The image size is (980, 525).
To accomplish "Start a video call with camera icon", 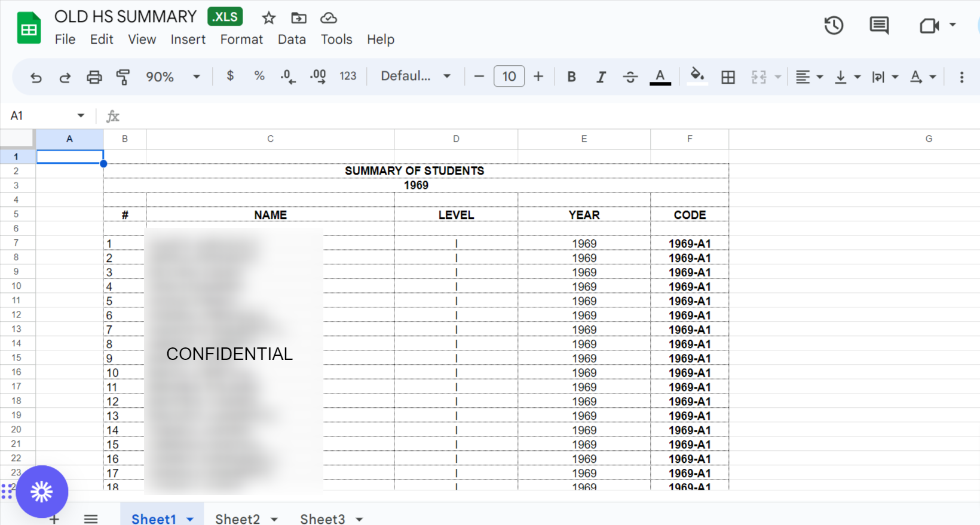I will [929, 26].
